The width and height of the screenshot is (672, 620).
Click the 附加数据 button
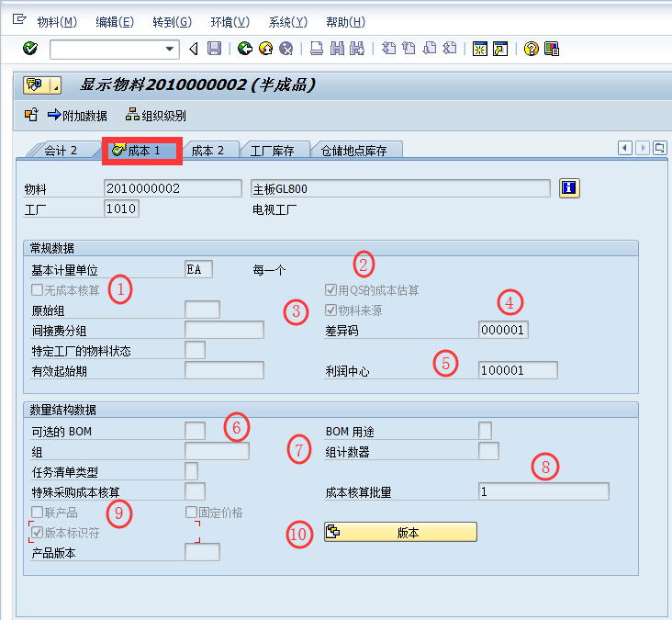(77, 116)
